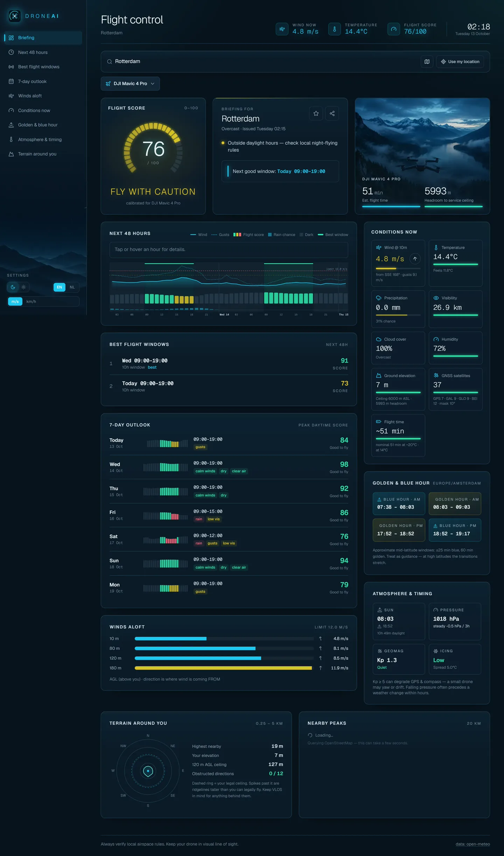Set language to NL
The image size is (504, 856).
(72, 287)
